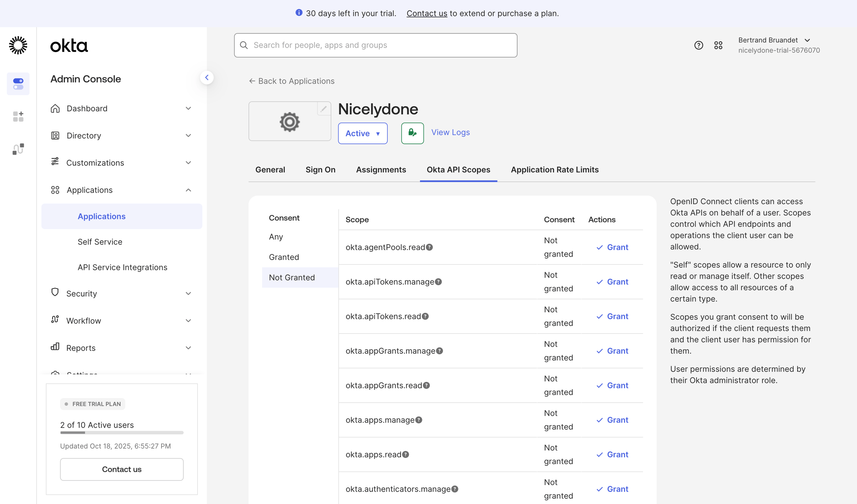Show help for okta.apiTokens.read scope
The width and height of the screenshot is (857, 504).
[425, 316]
